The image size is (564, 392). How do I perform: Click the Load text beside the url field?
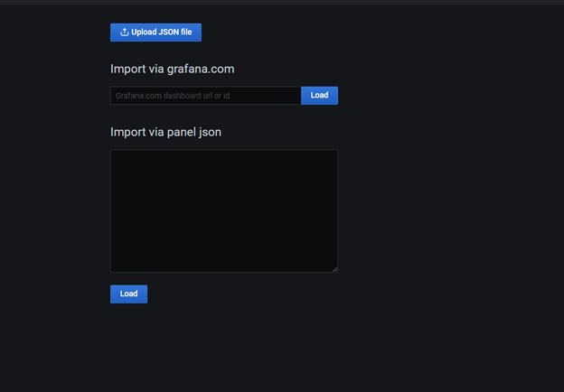pos(319,95)
